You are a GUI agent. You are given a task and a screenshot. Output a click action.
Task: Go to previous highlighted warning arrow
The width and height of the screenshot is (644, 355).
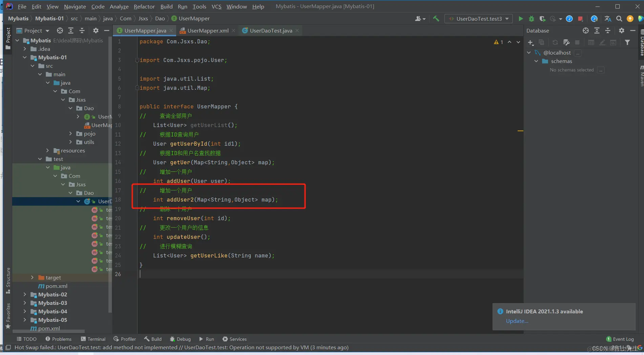510,42
